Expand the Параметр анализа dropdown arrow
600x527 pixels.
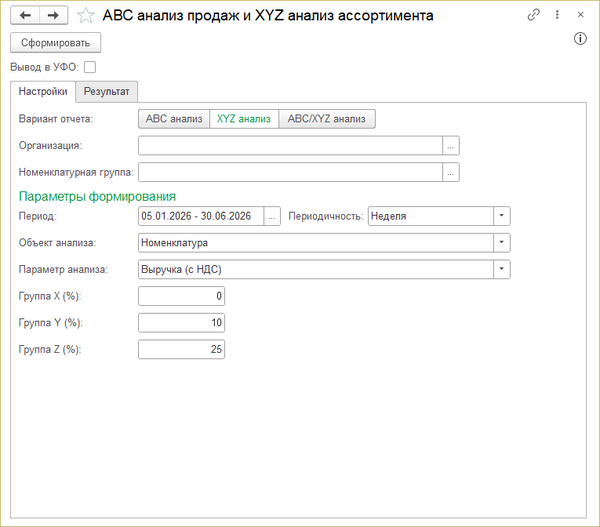501,269
